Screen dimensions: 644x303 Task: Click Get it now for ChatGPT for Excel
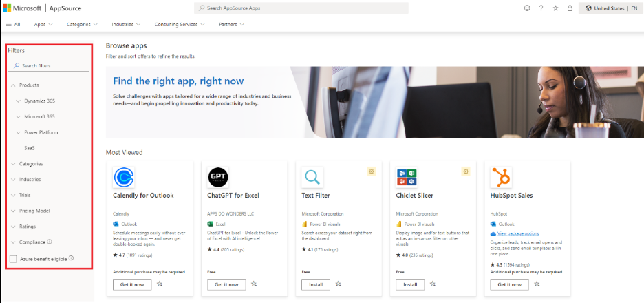point(227,284)
